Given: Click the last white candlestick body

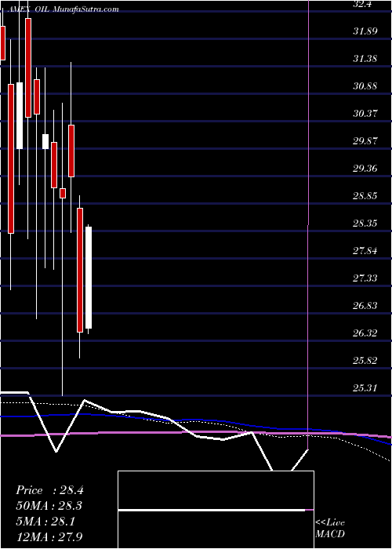Looking at the screenshot, I should click(x=89, y=278).
